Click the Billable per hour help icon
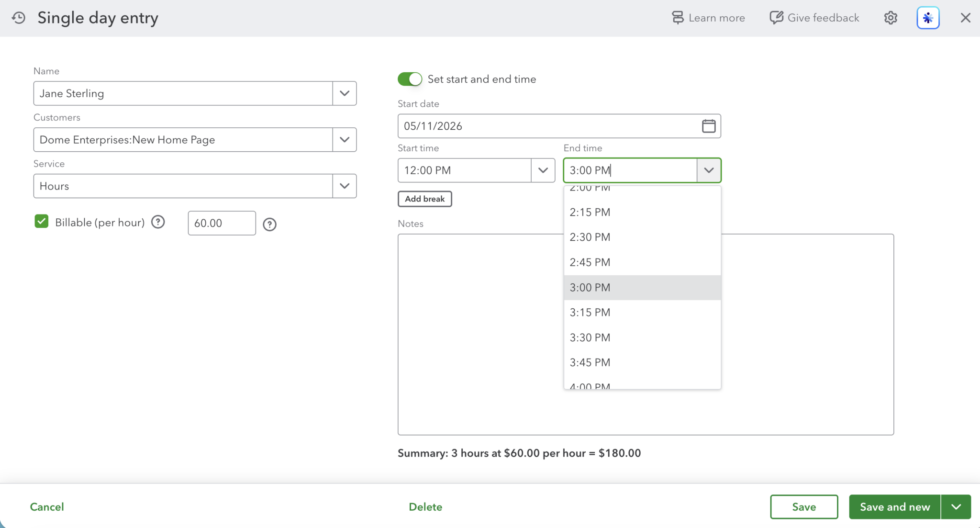The image size is (980, 528). pos(158,222)
